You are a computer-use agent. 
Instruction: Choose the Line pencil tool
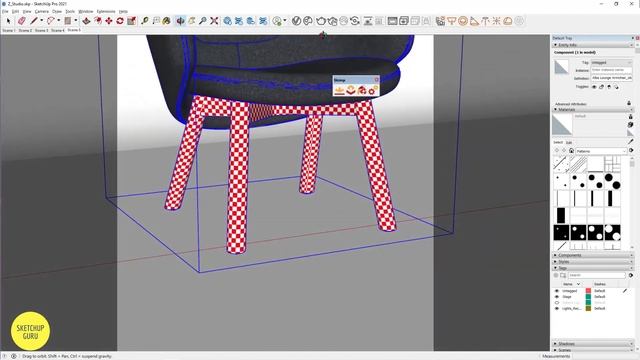34,21
